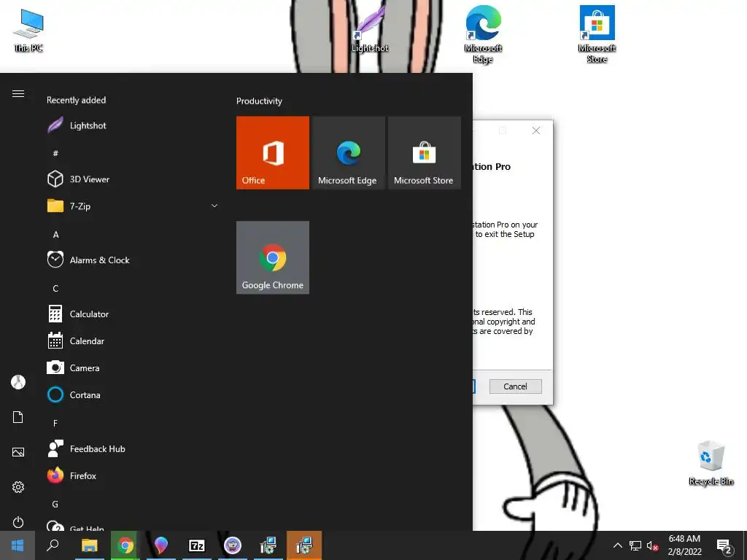Open the Calendar app

[133, 341]
